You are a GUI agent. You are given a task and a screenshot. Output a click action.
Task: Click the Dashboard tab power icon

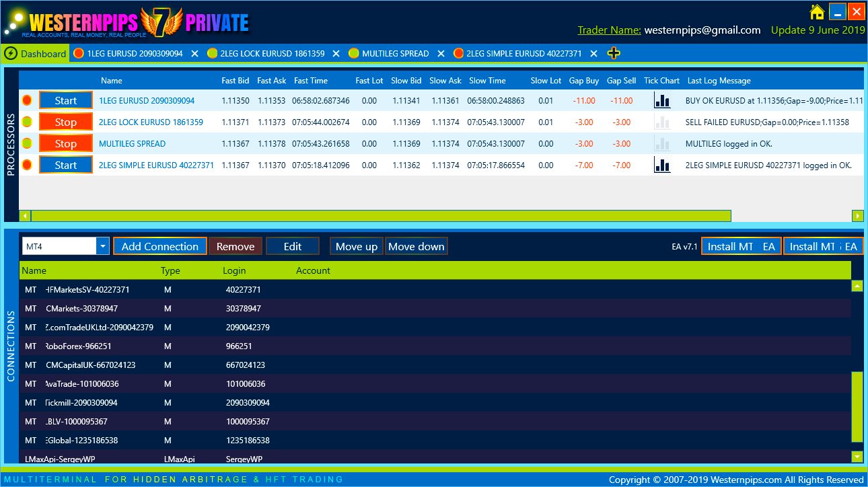point(11,53)
